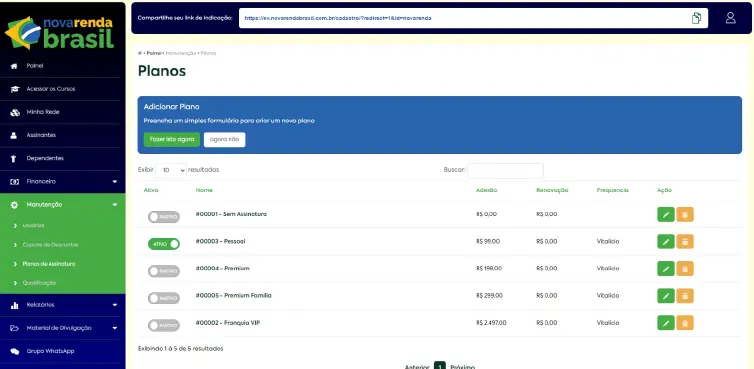Copy the referral link with the copy icon
This screenshot has width=754, height=369.
696,18
